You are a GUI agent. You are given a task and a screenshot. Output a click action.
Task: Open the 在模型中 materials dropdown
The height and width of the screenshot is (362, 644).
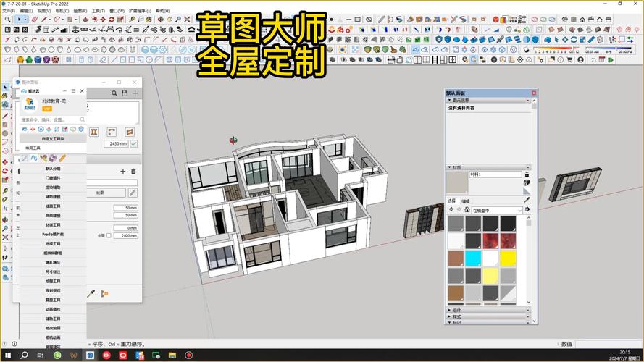point(498,210)
